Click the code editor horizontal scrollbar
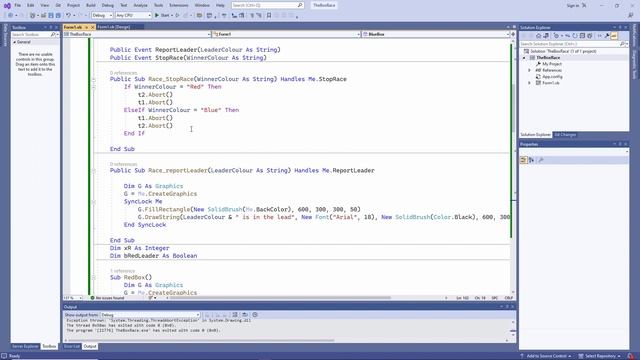Image resolution: width=640 pixels, height=360 pixels. tap(280, 298)
